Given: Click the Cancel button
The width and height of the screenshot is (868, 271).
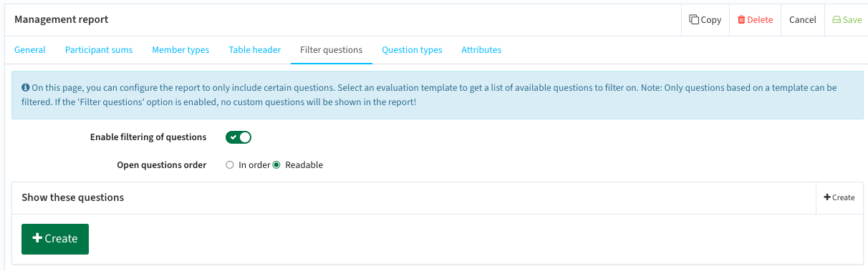Looking at the screenshot, I should pos(803,20).
